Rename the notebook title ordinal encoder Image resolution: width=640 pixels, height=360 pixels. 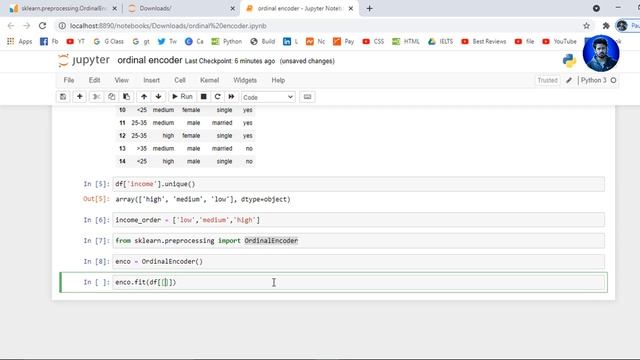point(150,60)
